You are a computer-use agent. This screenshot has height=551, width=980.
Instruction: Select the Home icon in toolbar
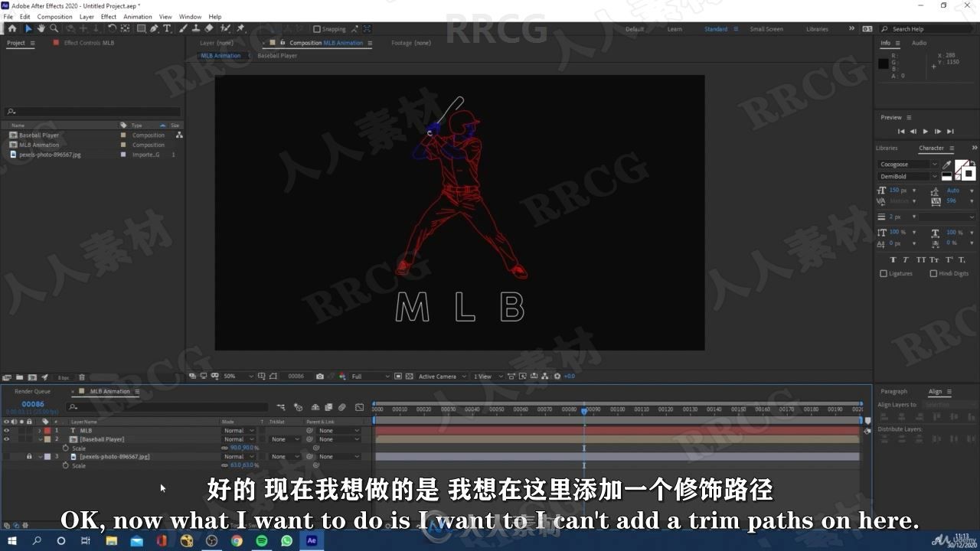click(x=11, y=28)
